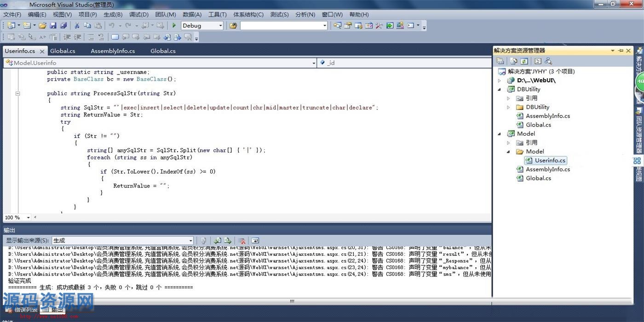Screen dimensions: 644x322
Task: Switch to the first Global.cs editor tab
Action: pos(63,51)
